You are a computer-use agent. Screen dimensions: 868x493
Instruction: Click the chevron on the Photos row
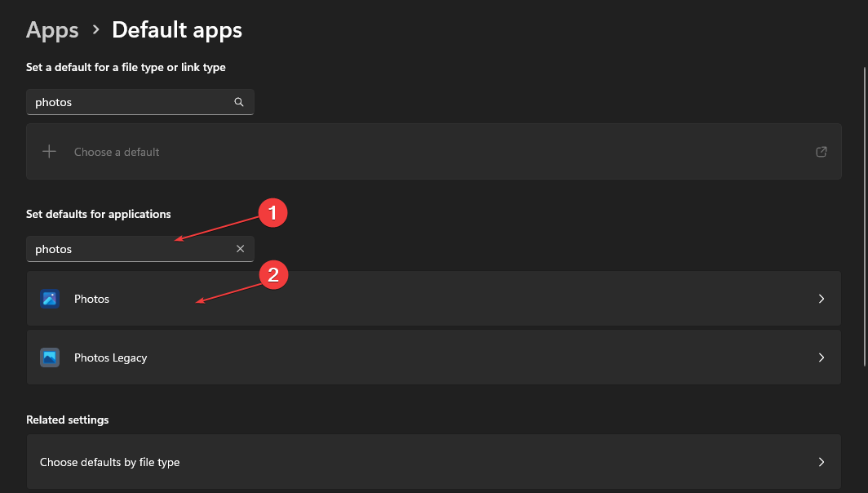click(x=821, y=299)
